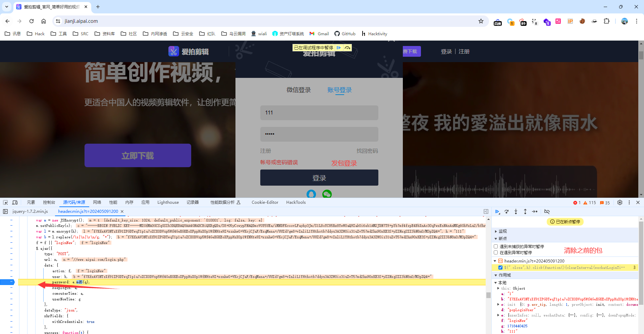
Task: Expand the 'this: Object' scope entry
Action: coord(498,288)
